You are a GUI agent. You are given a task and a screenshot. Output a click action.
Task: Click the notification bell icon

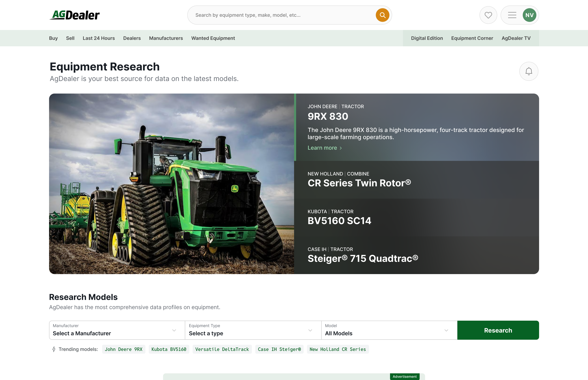click(x=528, y=71)
